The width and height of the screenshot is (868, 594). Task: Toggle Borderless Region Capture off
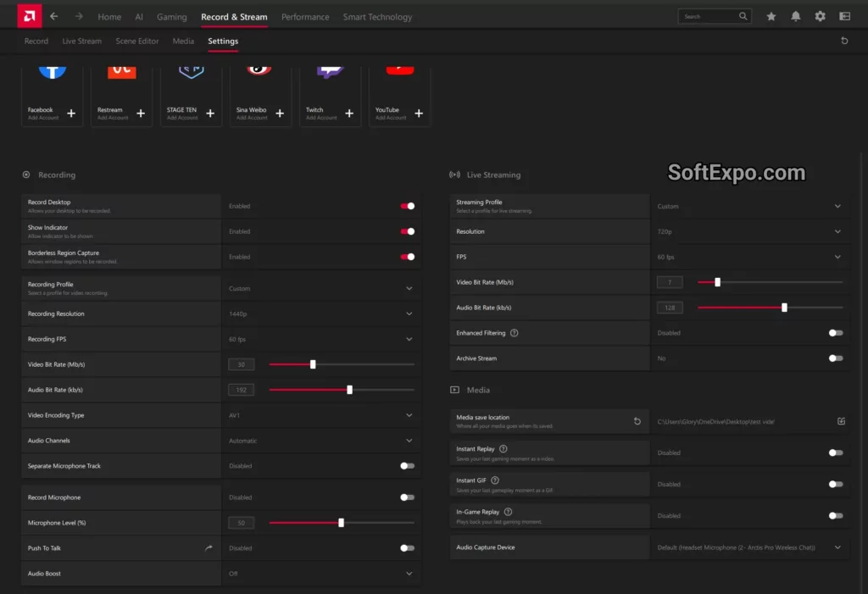[406, 257]
